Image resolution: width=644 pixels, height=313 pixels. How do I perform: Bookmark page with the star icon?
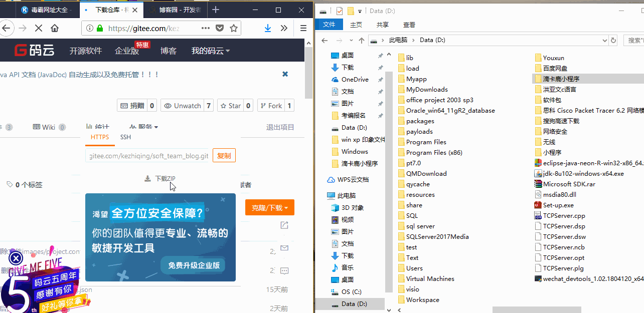[234, 28]
